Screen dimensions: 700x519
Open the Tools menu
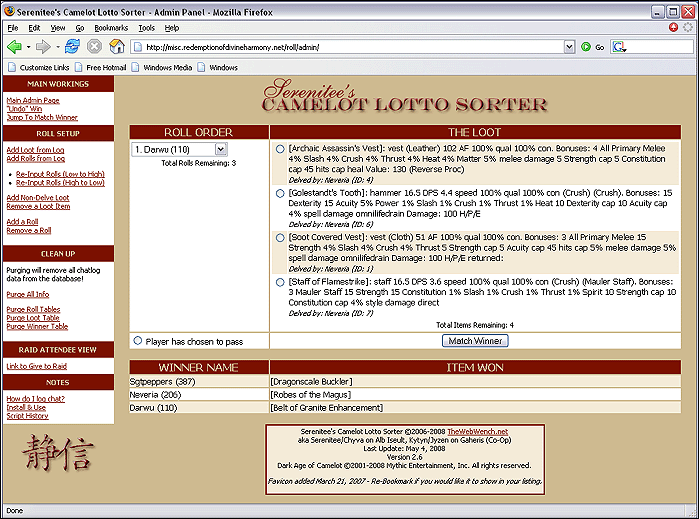pos(147,28)
